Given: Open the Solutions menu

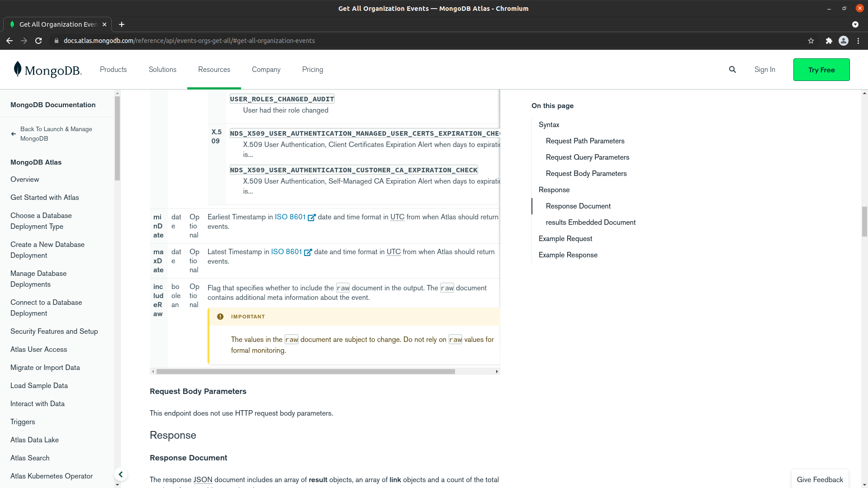Looking at the screenshot, I should click(162, 70).
